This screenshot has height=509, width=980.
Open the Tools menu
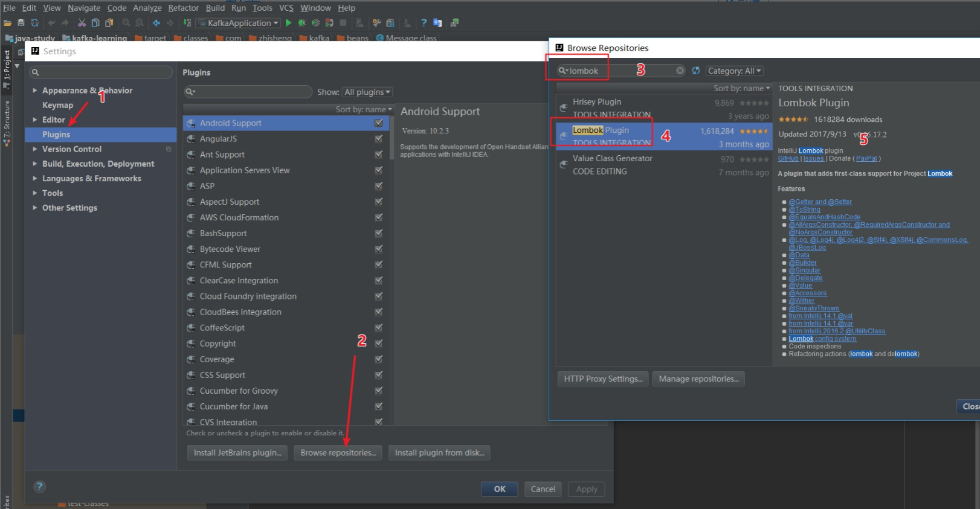point(262,8)
